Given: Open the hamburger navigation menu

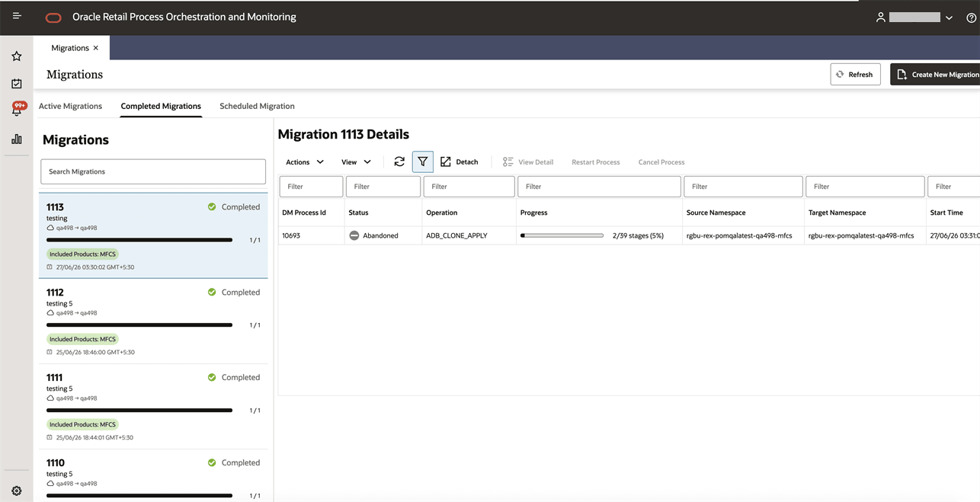Looking at the screenshot, I should [17, 16].
